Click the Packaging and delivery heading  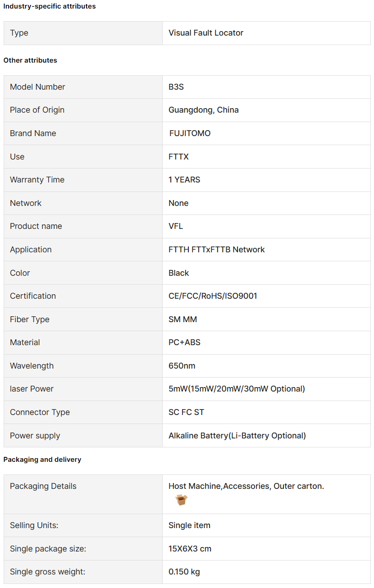pyautogui.click(x=42, y=460)
